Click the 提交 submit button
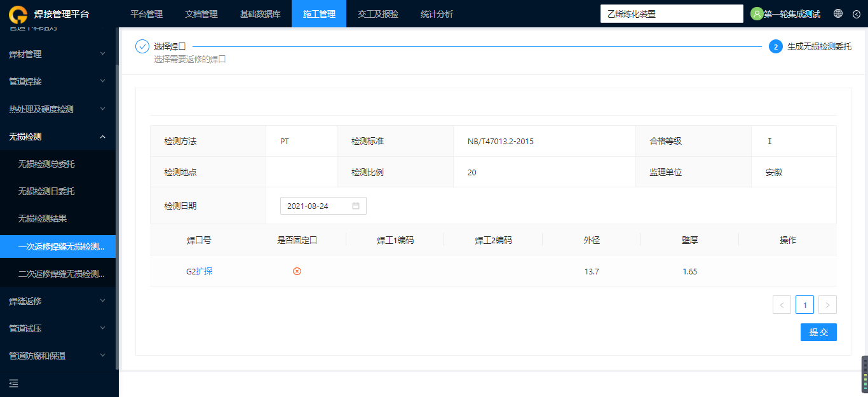The image size is (868, 397). pos(818,332)
